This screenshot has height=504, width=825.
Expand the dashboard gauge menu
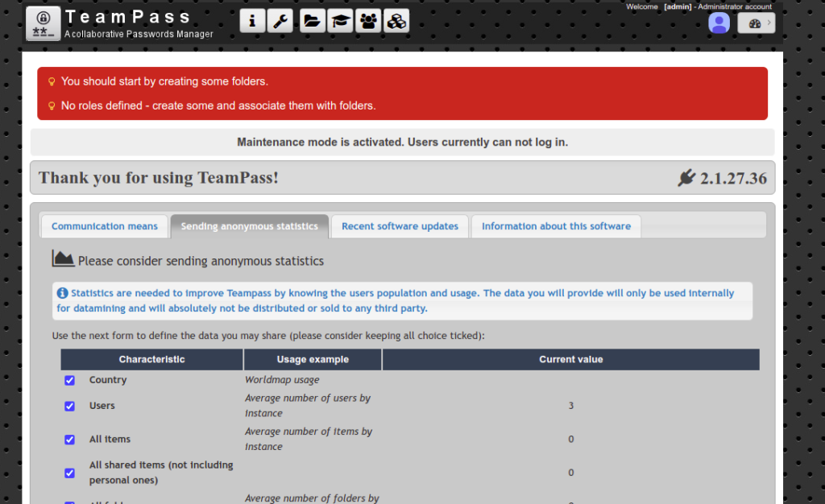[x=756, y=23]
